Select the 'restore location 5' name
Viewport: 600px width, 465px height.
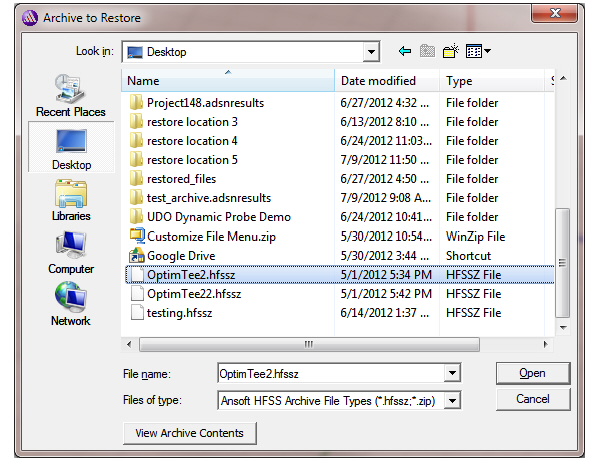pyautogui.click(x=192, y=160)
